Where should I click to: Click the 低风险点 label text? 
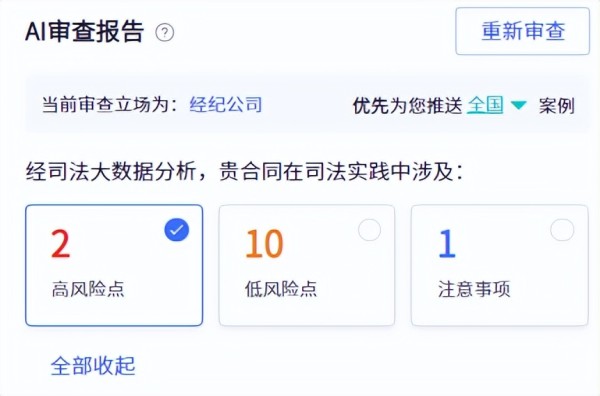point(281,289)
